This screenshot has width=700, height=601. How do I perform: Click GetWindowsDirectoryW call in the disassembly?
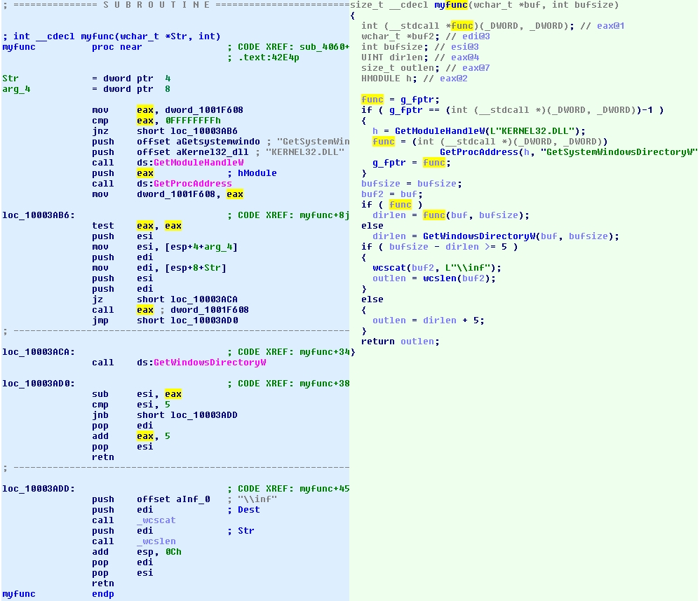(209, 363)
